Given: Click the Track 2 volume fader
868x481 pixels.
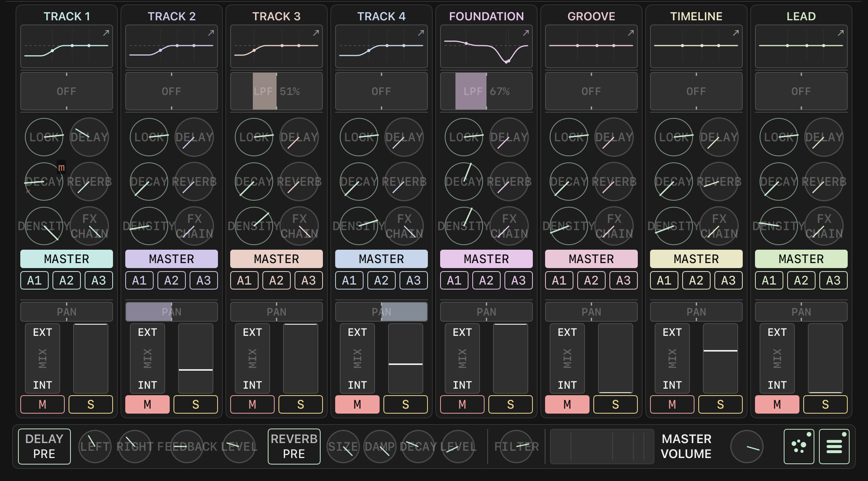Looking at the screenshot, I should (196, 358).
